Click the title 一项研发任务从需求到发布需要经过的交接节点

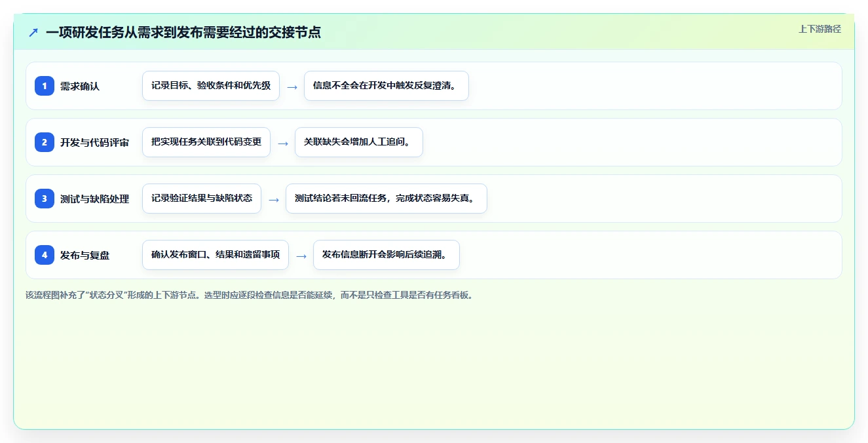coord(183,32)
